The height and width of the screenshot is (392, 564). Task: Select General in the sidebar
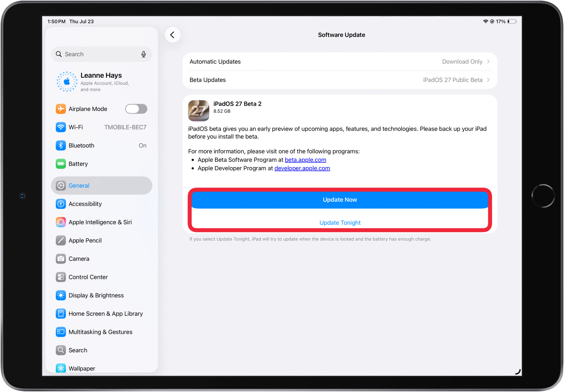(x=101, y=186)
